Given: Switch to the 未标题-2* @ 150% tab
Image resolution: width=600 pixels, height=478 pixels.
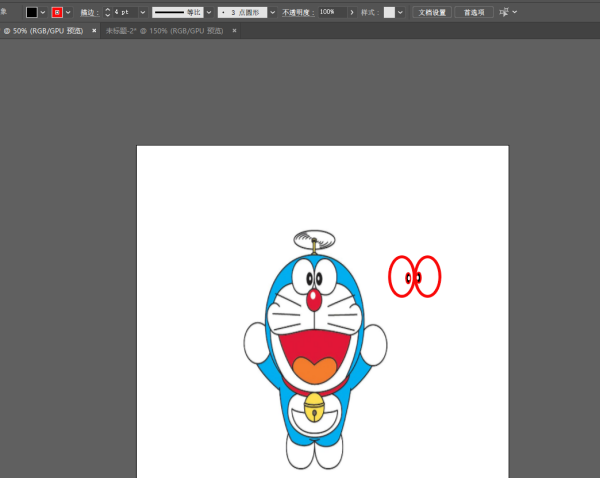Looking at the screenshot, I should [165, 31].
